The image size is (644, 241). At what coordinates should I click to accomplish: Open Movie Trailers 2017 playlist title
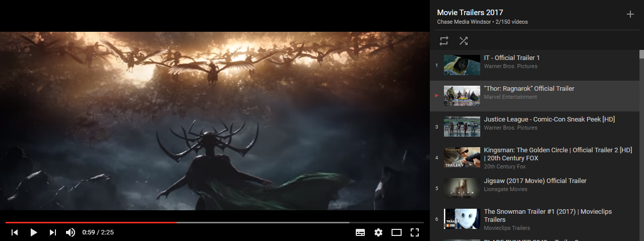click(470, 13)
